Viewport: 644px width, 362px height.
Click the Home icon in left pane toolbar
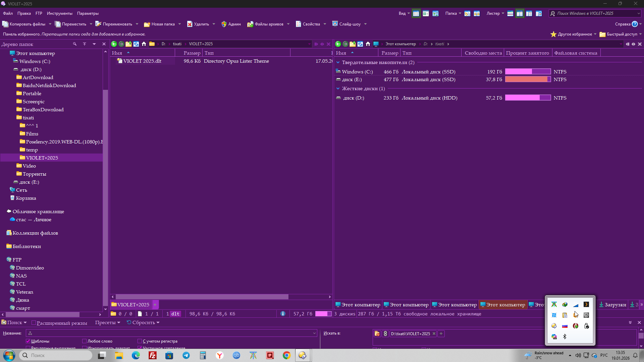(x=144, y=44)
